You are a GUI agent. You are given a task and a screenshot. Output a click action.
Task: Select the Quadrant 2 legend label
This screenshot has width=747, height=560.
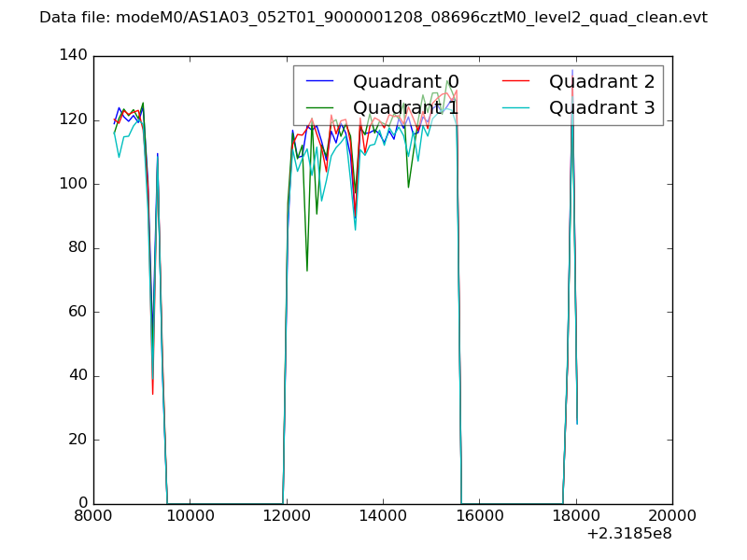tap(601, 82)
